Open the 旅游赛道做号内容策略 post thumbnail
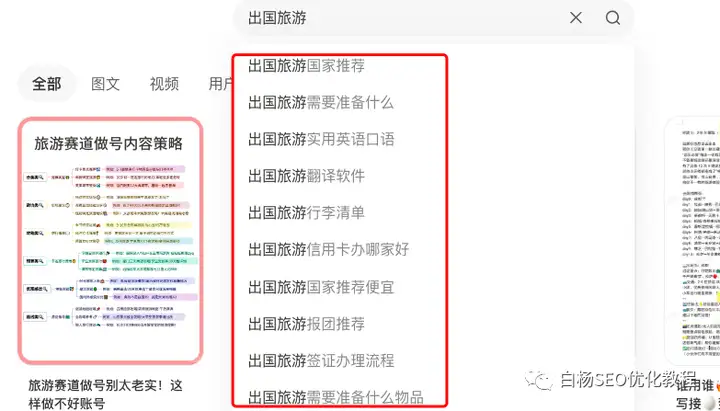The image size is (720, 411). (111, 241)
